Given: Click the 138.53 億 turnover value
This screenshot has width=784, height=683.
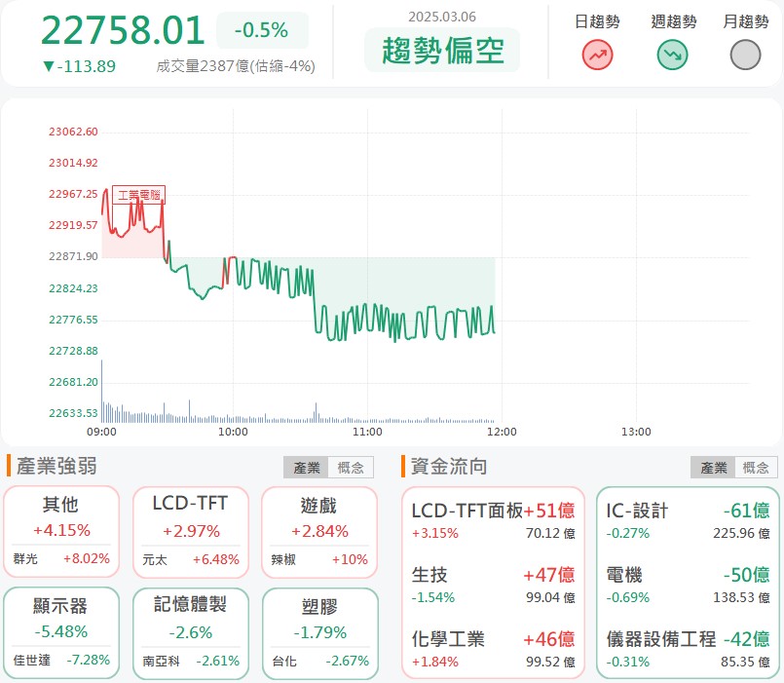Looking at the screenshot, I should pos(741,597).
